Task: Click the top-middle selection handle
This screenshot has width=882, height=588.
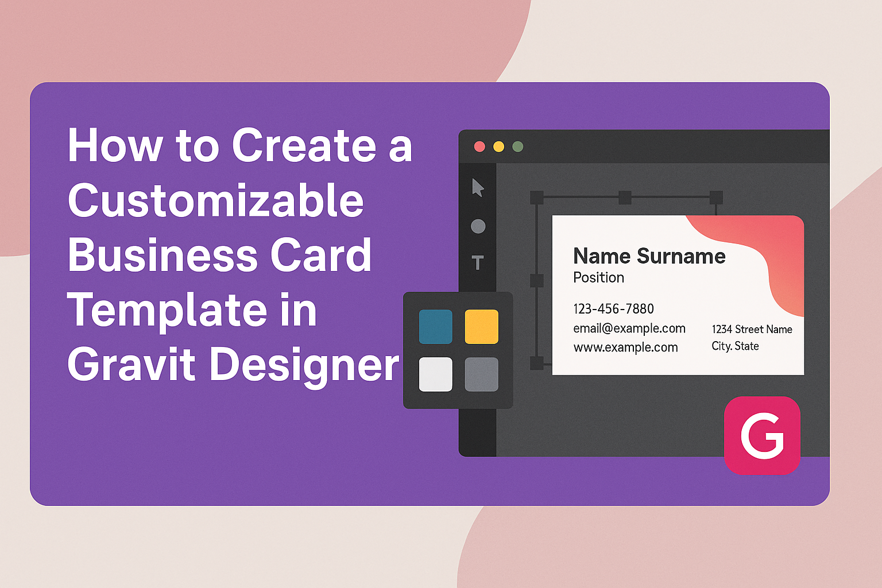Action: (x=625, y=198)
